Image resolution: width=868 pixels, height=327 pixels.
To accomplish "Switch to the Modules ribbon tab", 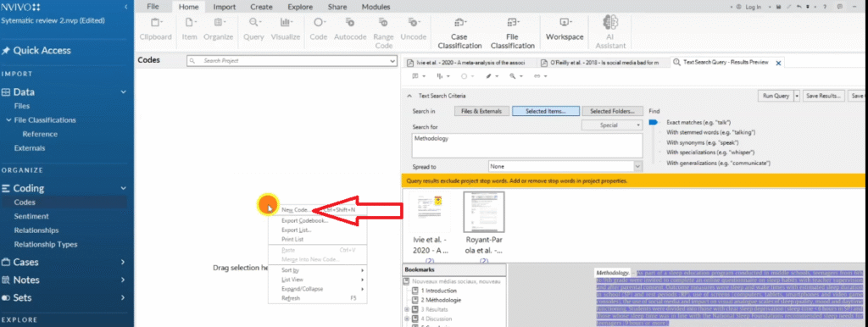I will [x=376, y=7].
